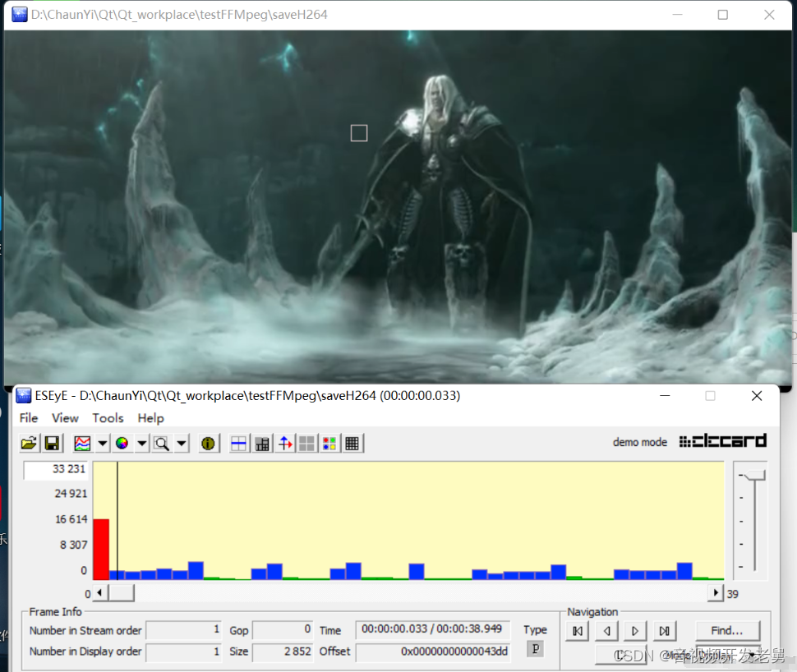Image resolution: width=797 pixels, height=672 pixels.
Task: Jump to the first frame
Action: pos(577,630)
